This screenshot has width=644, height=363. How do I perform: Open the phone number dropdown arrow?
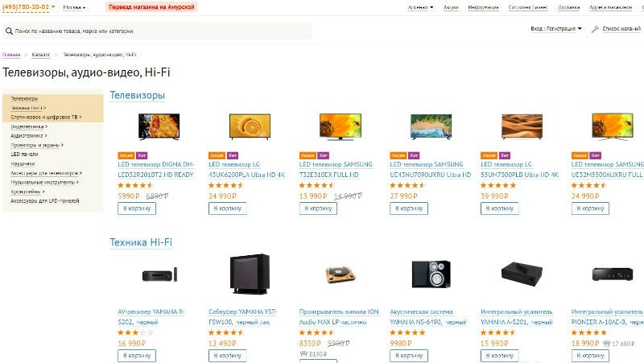tap(53, 7)
